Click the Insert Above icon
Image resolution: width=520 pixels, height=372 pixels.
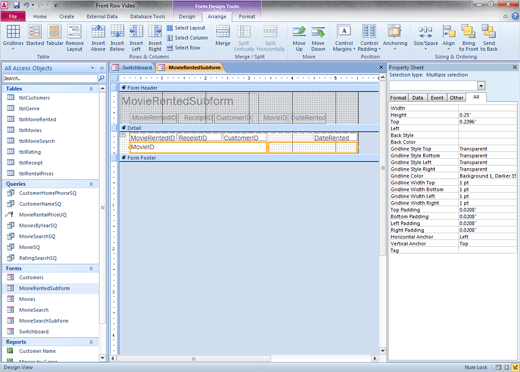[98, 32]
